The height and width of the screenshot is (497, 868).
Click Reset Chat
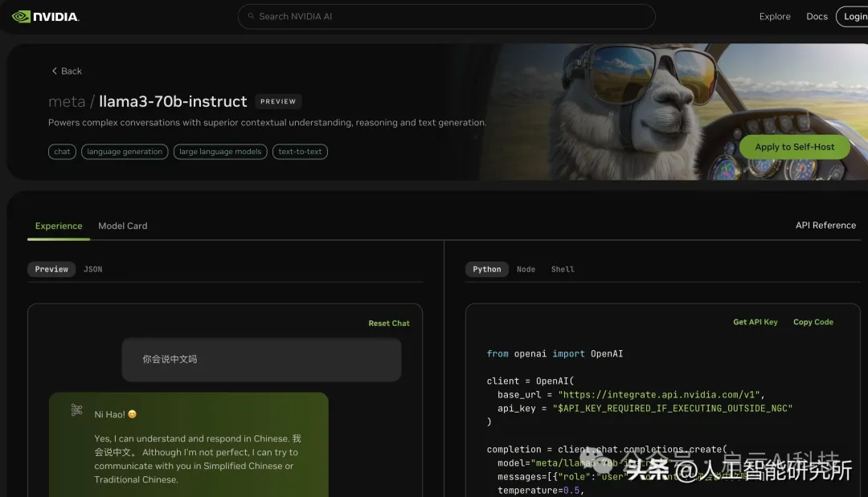tap(389, 324)
